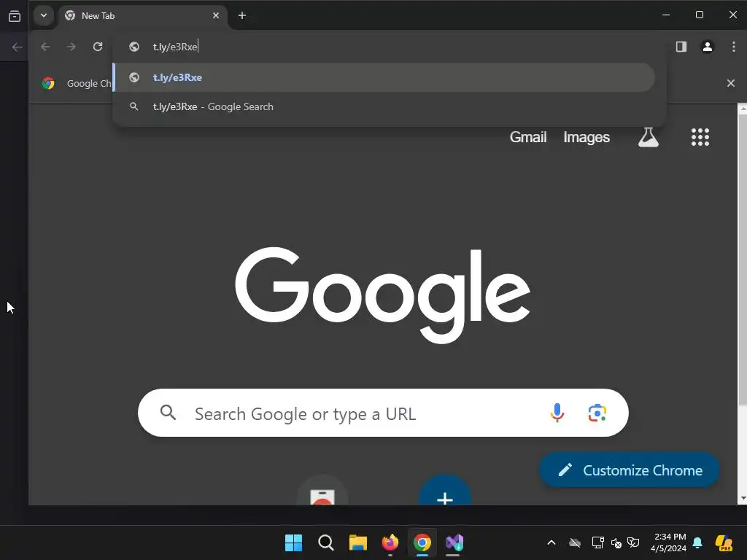The width and height of the screenshot is (747, 560).
Task: Click the display/network tray icon
Action: point(597,542)
